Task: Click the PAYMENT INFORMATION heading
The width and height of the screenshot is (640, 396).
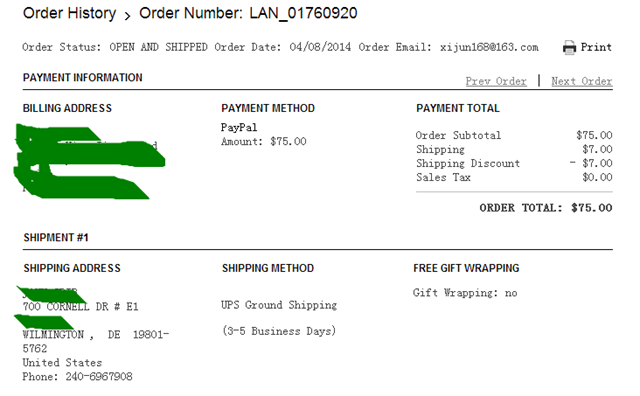Action: coord(82,78)
